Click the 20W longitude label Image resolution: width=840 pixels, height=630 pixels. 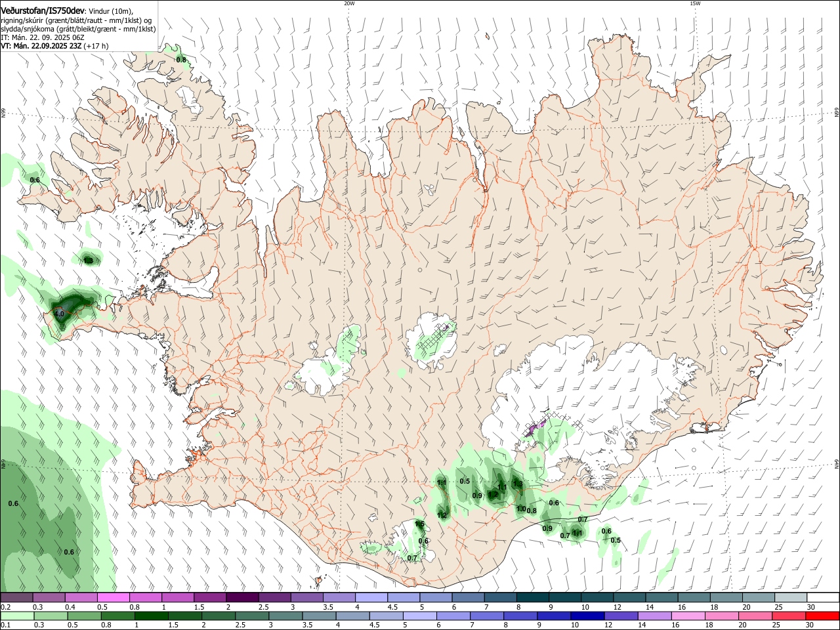point(349,3)
